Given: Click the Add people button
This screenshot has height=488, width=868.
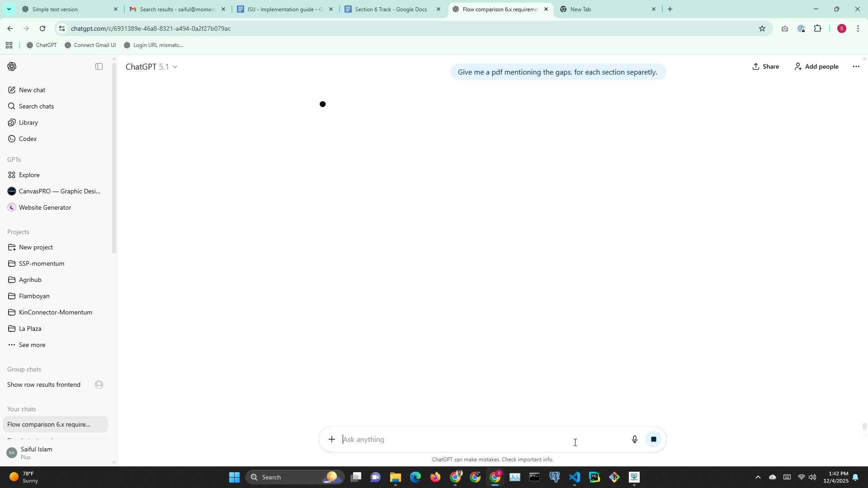Looking at the screenshot, I should pyautogui.click(x=816, y=66).
